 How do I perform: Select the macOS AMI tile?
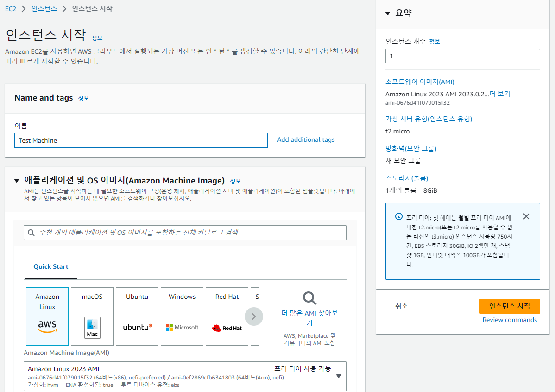coord(92,316)
